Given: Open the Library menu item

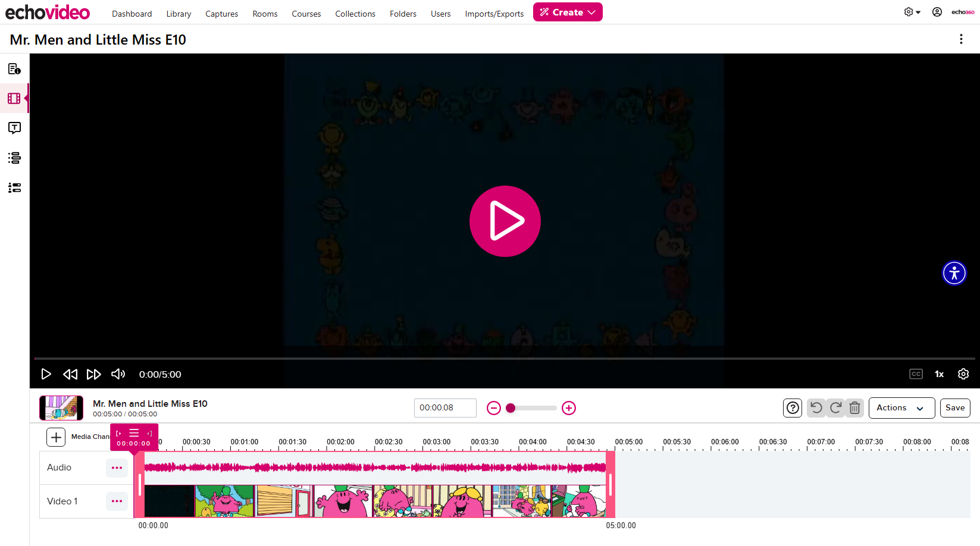Looking at the screenshot, I should [179, 14].
